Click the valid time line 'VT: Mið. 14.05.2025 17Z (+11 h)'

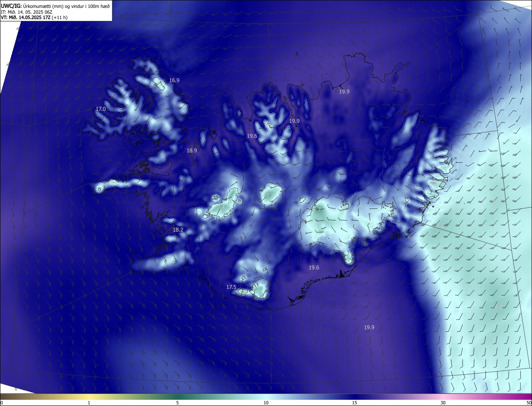coord(34,17)
